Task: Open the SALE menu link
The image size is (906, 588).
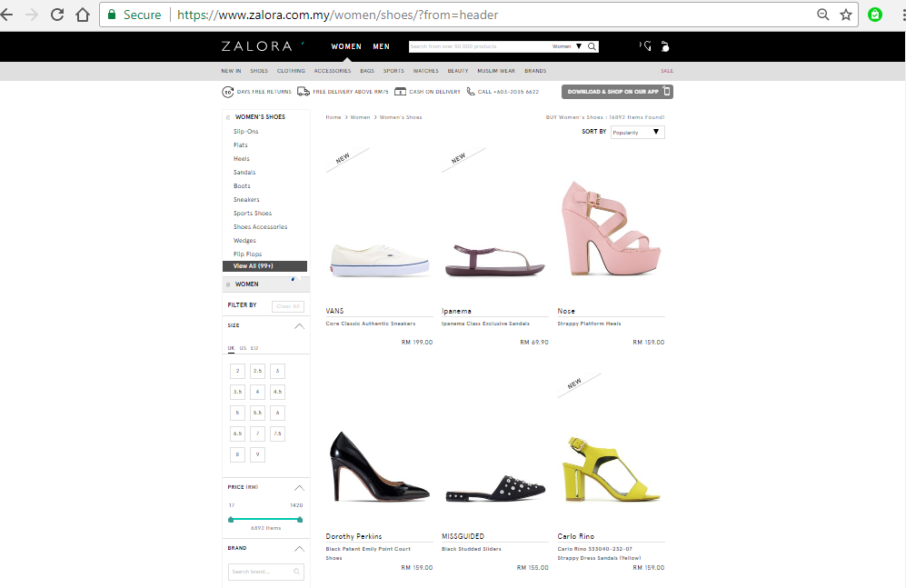Action: (x=667, y=71)
